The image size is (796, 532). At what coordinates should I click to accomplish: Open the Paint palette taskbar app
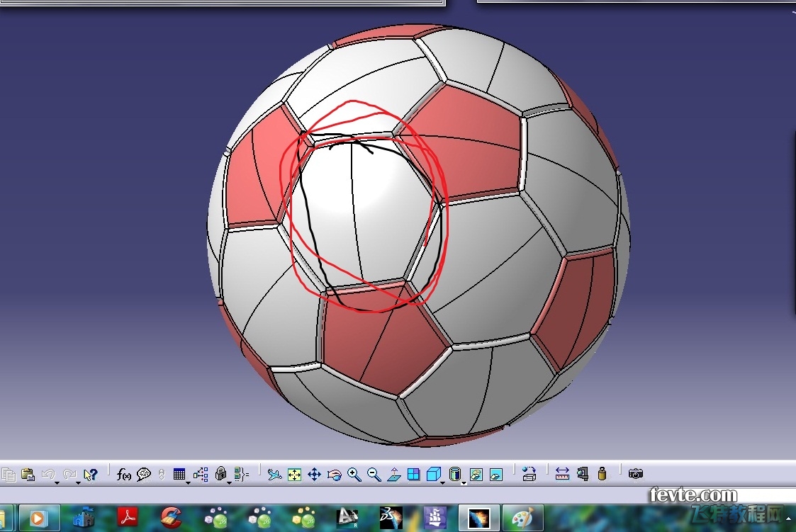522,518
